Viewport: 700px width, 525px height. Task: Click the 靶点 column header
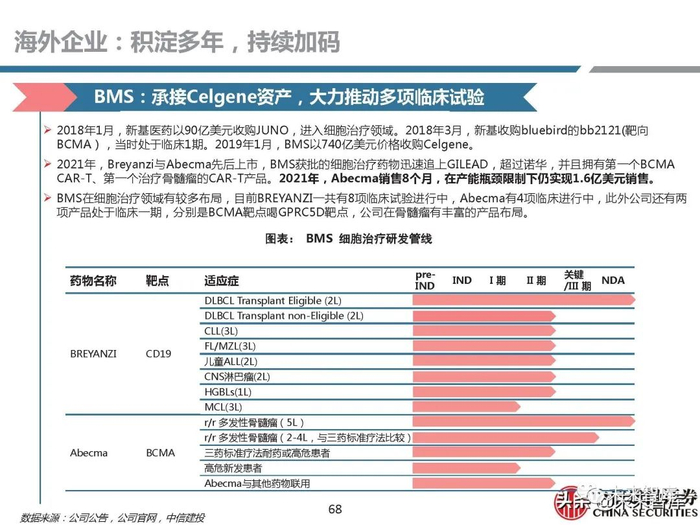tap(157, 281)
